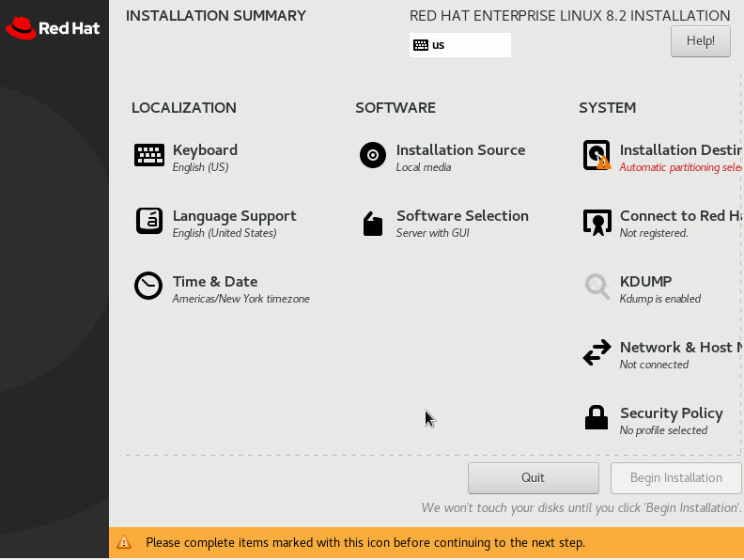Click the KDUMP magnifier icon
Viewport: 744px width, 560px height.
597,287
